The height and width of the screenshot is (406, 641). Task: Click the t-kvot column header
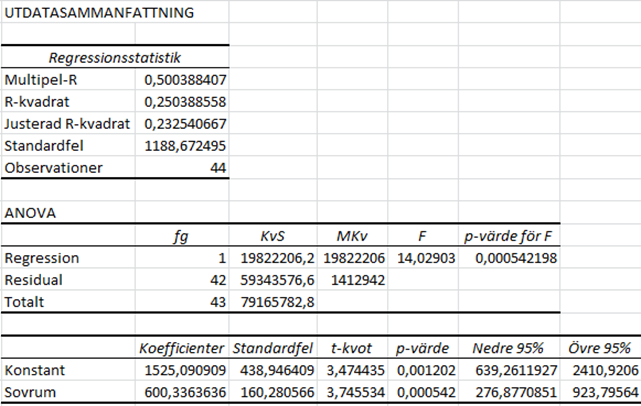tap(351, 348)
